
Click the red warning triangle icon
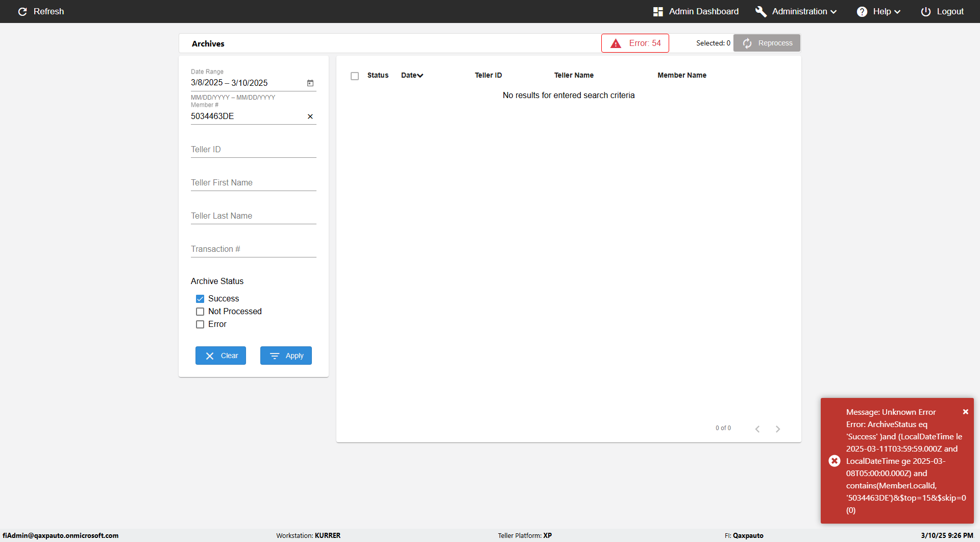tap(616, 43)
